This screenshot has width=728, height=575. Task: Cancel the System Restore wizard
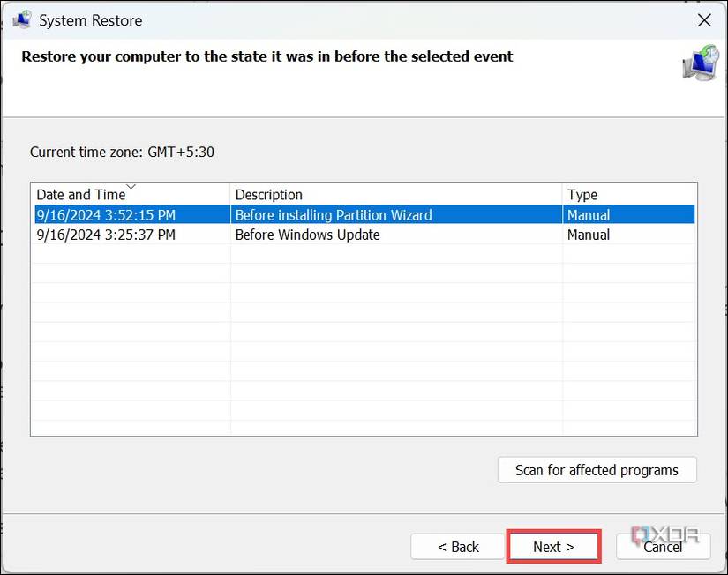[663, 547]
